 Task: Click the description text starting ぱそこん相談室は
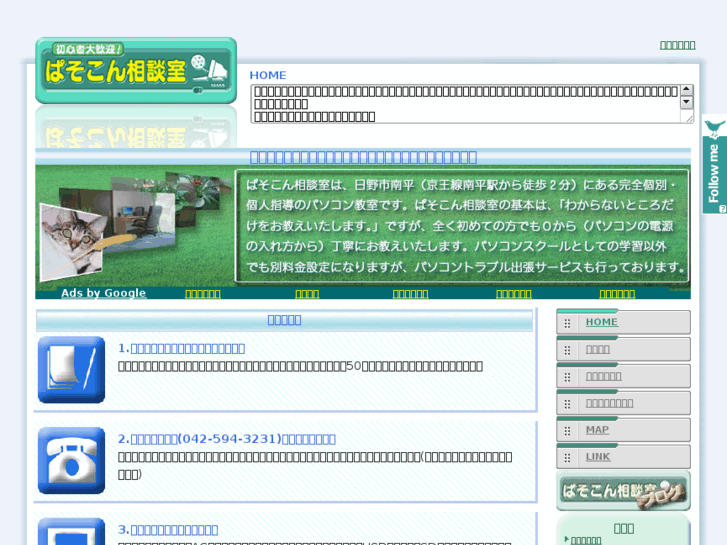pos(462,226)
